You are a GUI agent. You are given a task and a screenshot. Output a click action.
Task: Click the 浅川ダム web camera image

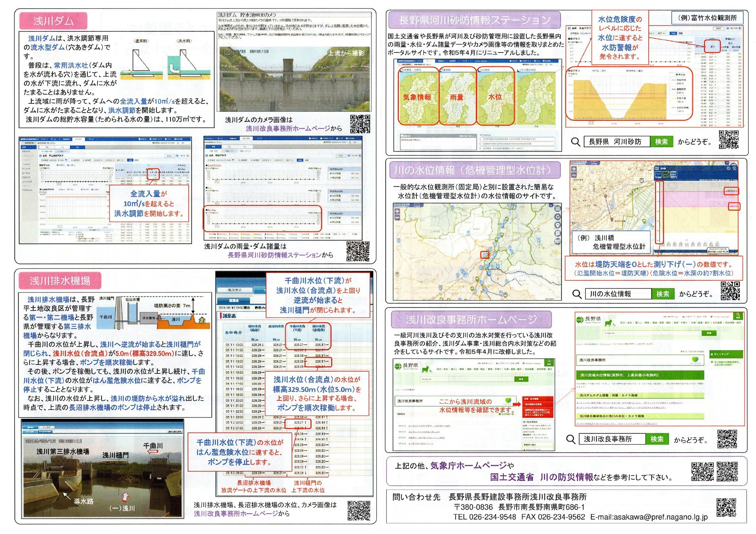click(295, 79)
